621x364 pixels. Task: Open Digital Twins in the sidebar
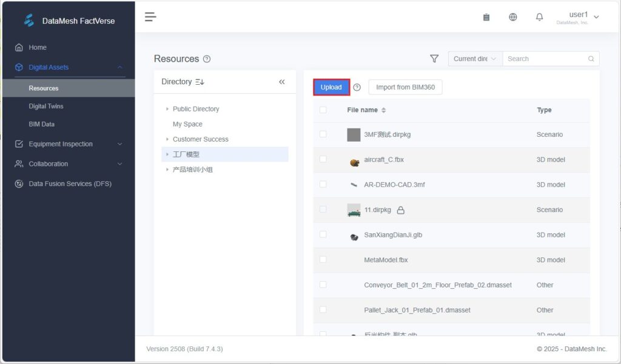pos(46,106)
